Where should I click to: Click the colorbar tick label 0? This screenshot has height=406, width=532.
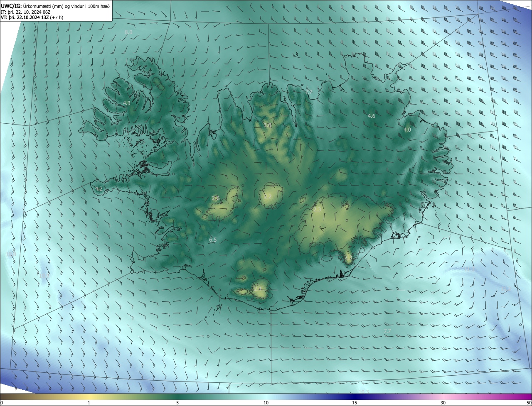(2, 403)
